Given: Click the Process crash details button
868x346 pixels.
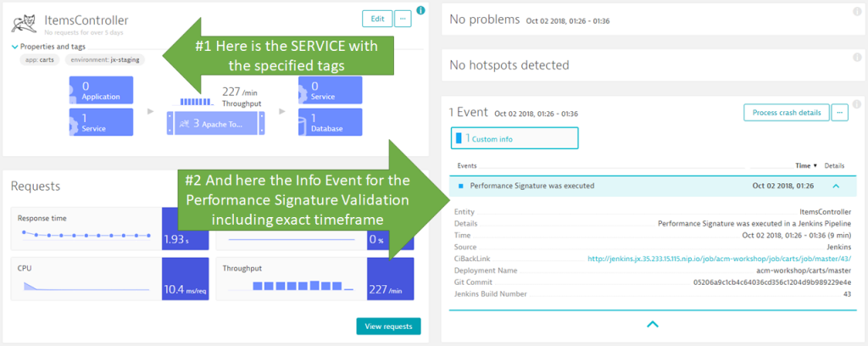Looking at the screenshot, I should point(786,113).
